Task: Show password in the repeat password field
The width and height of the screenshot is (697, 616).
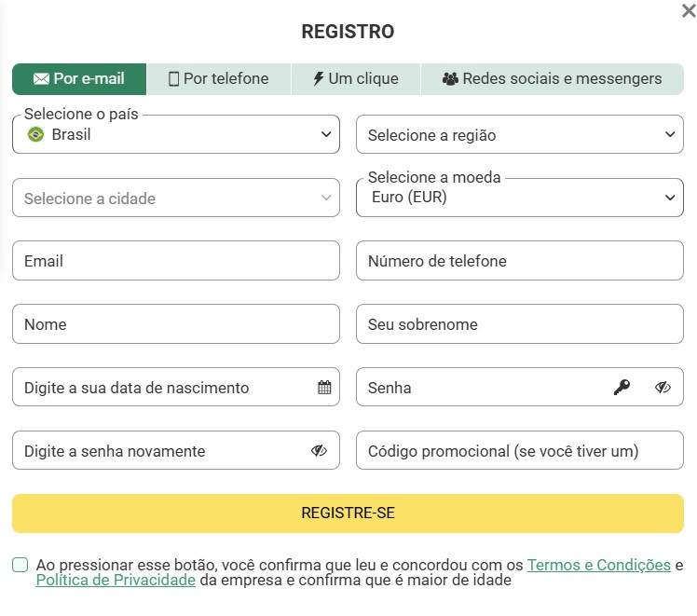Action: (x=319, y=451)
